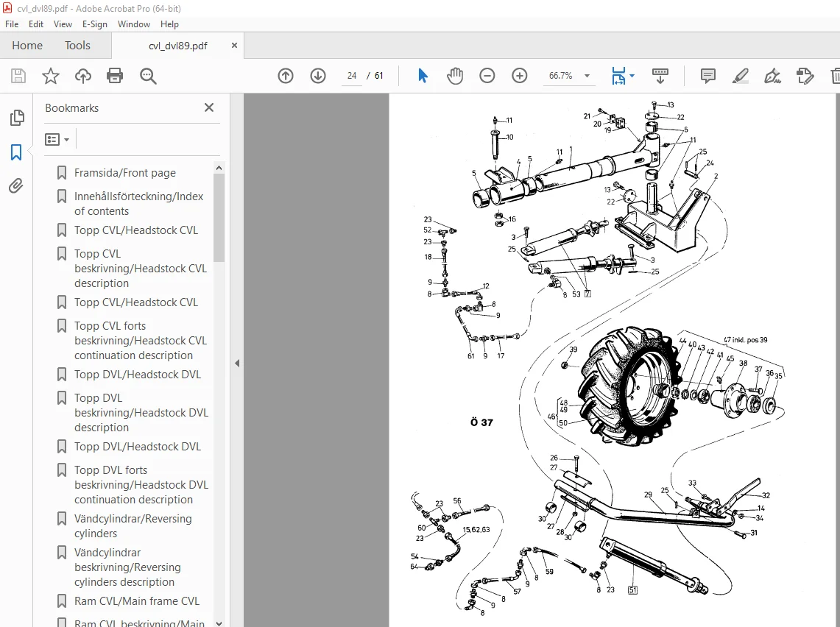Click the page number input field
Image resolution: width=840 pixels, height=627 pixels.
[351, 76]
